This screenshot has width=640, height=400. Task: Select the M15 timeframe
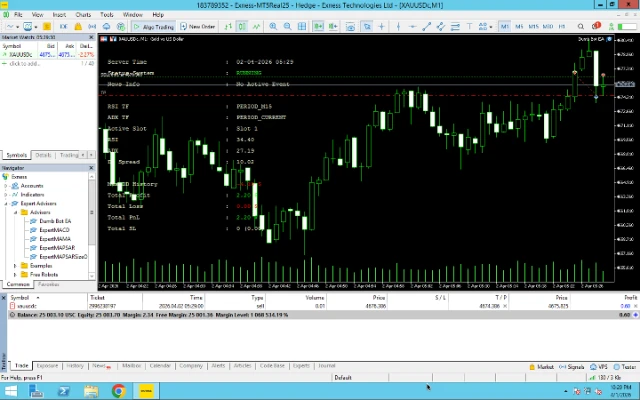point(533,27)
